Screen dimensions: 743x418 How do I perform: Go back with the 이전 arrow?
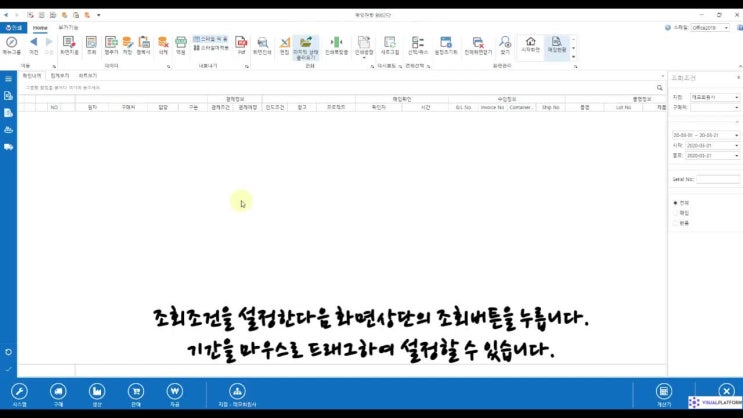33,45
